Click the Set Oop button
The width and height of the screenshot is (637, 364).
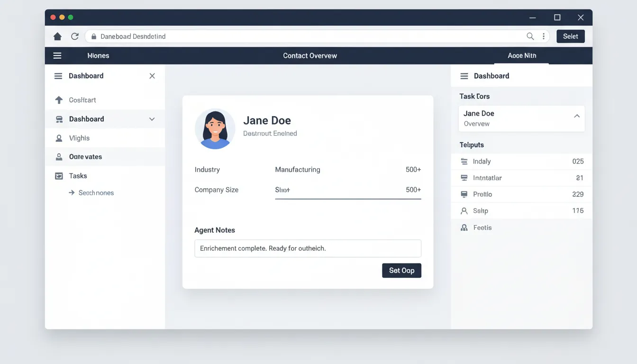401,270
